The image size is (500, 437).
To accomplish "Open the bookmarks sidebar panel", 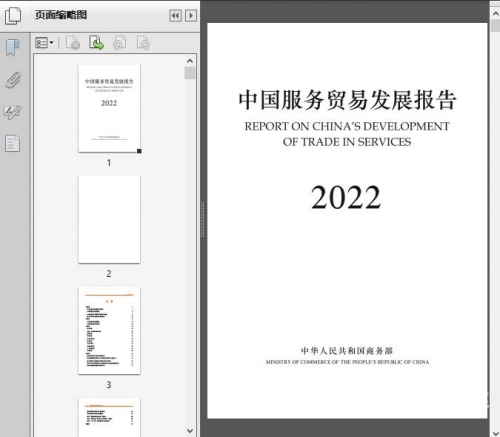I will pyautogui.click(x=13, y=47).
